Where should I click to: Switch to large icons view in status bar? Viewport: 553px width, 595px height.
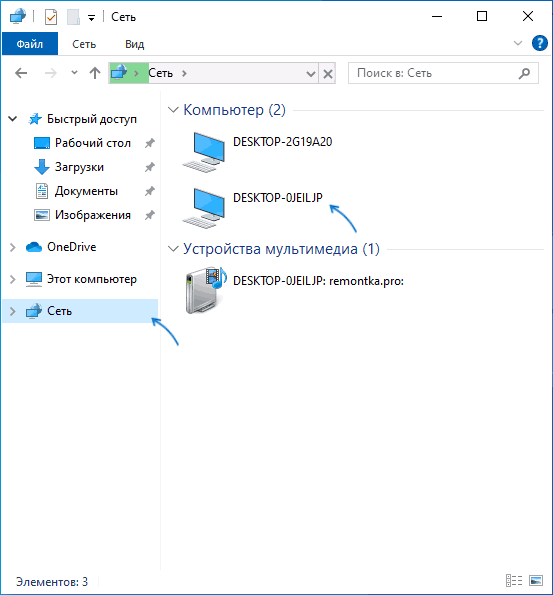pyautogui.click(x=536, y=580)
